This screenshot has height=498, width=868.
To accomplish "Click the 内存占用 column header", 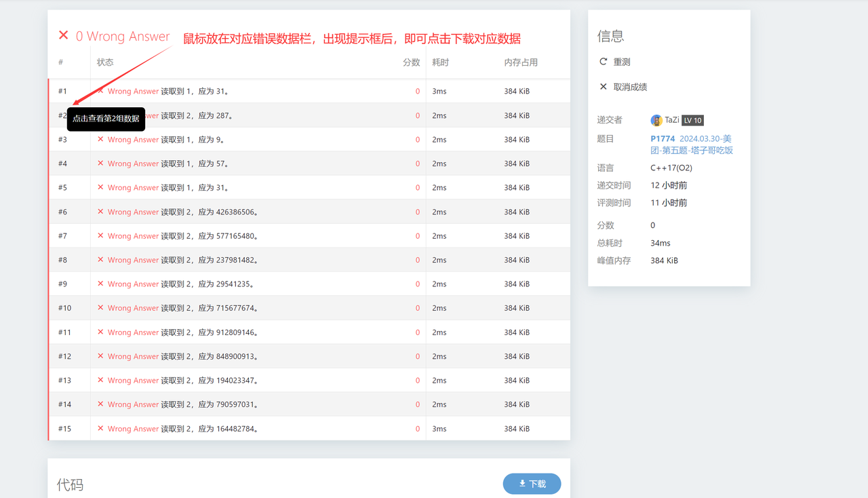I will [521, 62].
